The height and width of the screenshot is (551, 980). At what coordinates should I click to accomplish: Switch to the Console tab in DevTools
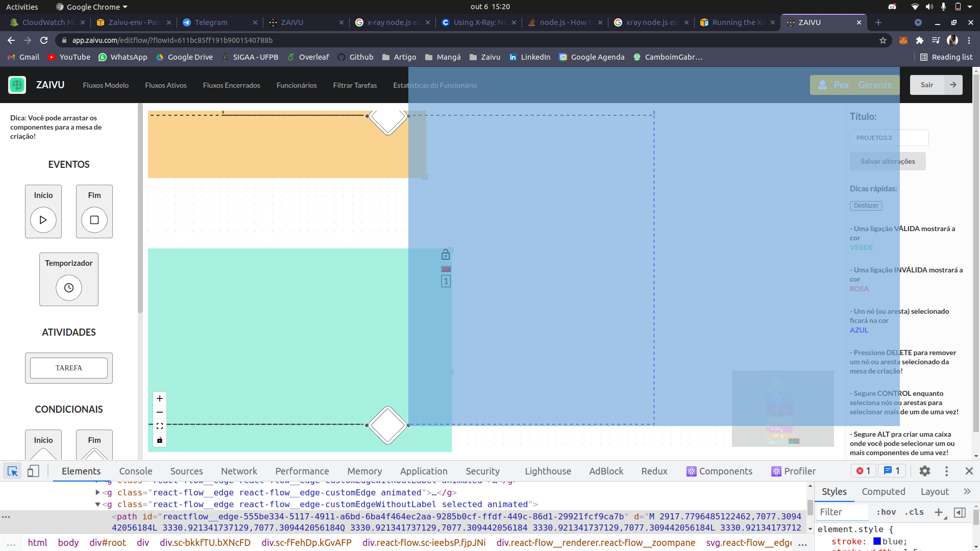[135, 471]
